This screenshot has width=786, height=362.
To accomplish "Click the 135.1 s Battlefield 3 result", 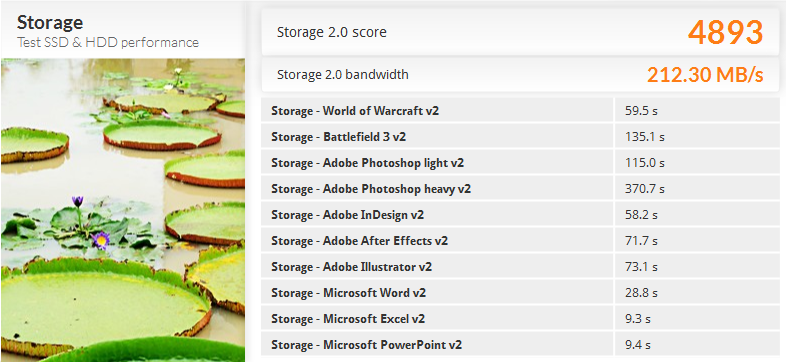I will coord(645,137).
